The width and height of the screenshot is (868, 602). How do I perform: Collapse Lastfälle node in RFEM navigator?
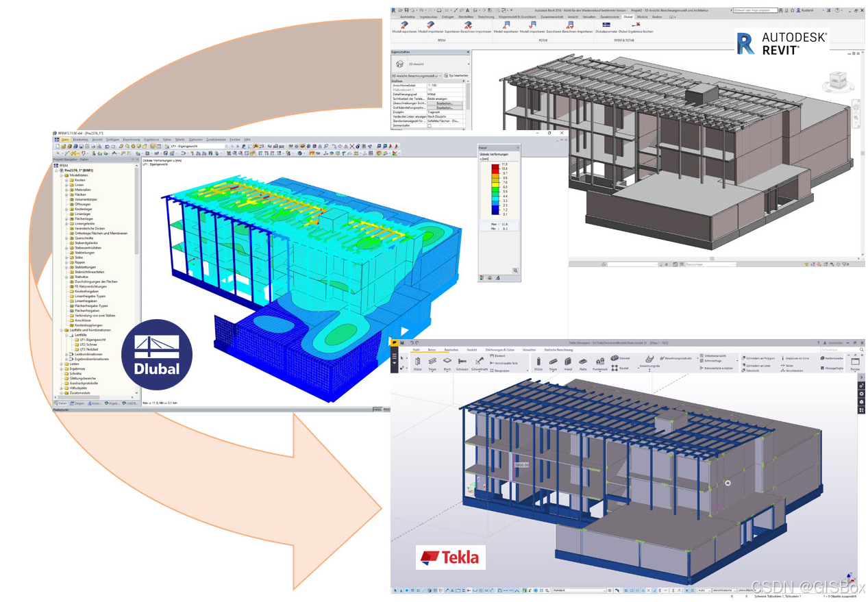[67, 334]
